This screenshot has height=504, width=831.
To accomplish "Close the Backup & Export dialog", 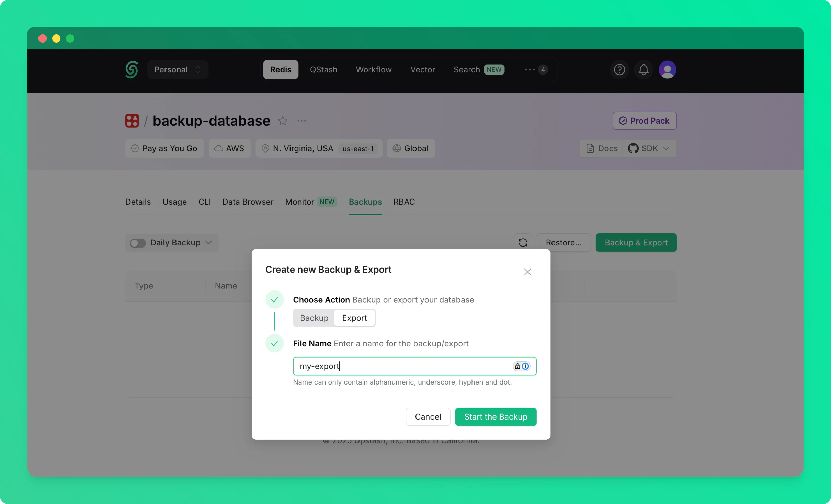I will (527, 272).
